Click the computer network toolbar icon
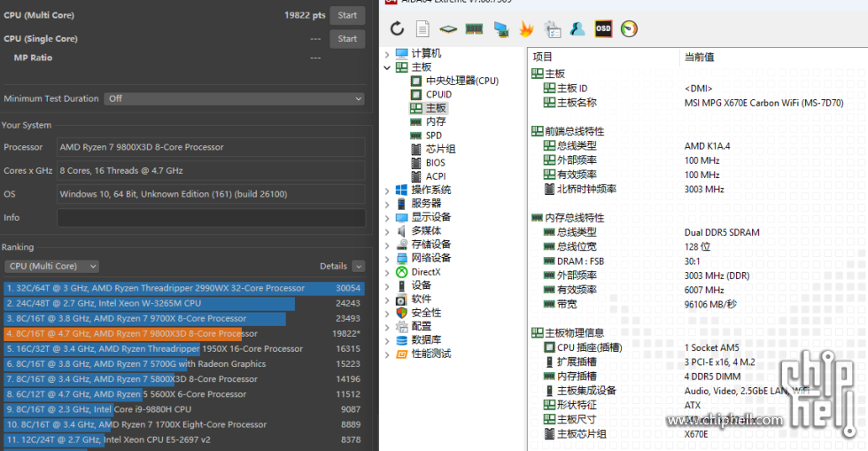868x451 pixels. point(501,29)
